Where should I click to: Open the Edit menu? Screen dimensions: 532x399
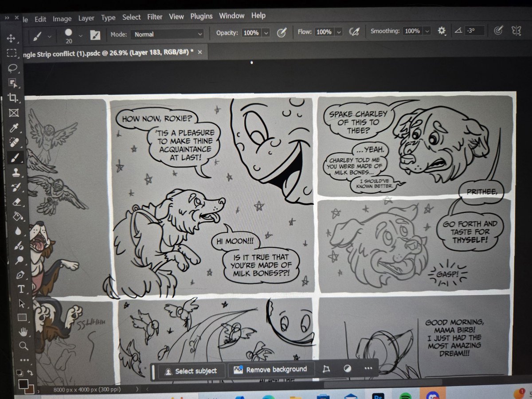click(x=40, y=19)
